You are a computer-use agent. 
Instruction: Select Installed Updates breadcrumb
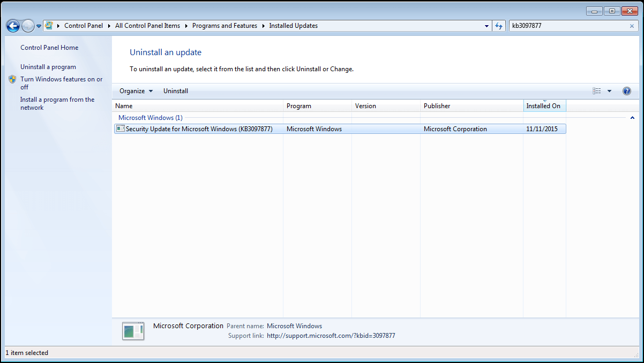[x=293, y=26]
